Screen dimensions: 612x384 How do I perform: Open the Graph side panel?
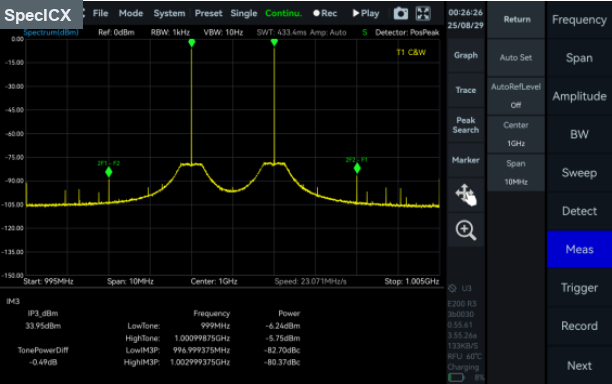coord(466,55)
